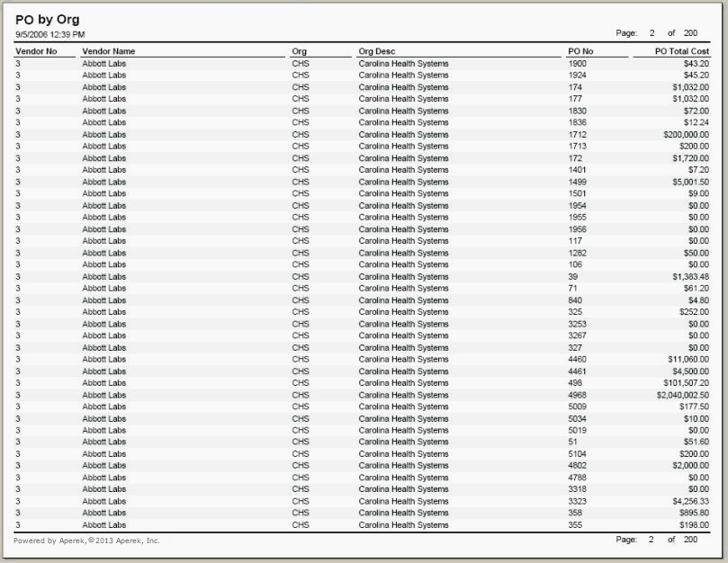Click the report timestamp 9/5/2006 12:39 PM
728x563 pixels.
50,34
